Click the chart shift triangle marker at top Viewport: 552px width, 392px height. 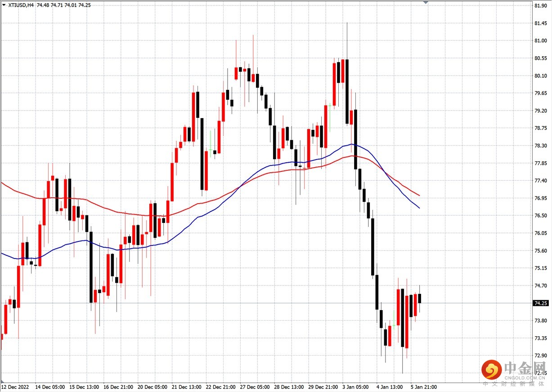coord(426,2)
